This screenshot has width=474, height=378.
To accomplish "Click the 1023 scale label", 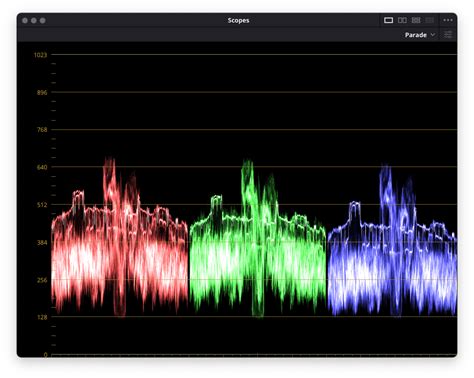I will (x=40, y=55).
